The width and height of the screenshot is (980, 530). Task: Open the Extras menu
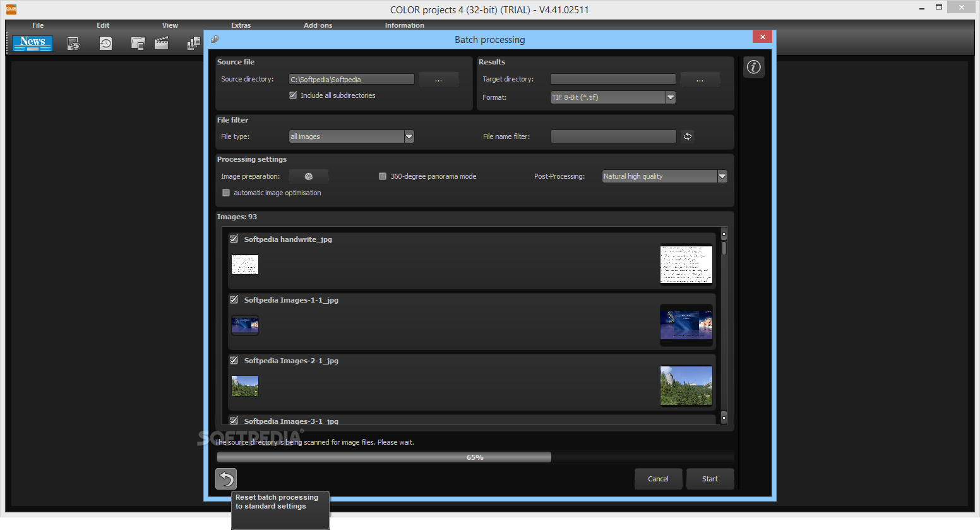click(241, 25)
